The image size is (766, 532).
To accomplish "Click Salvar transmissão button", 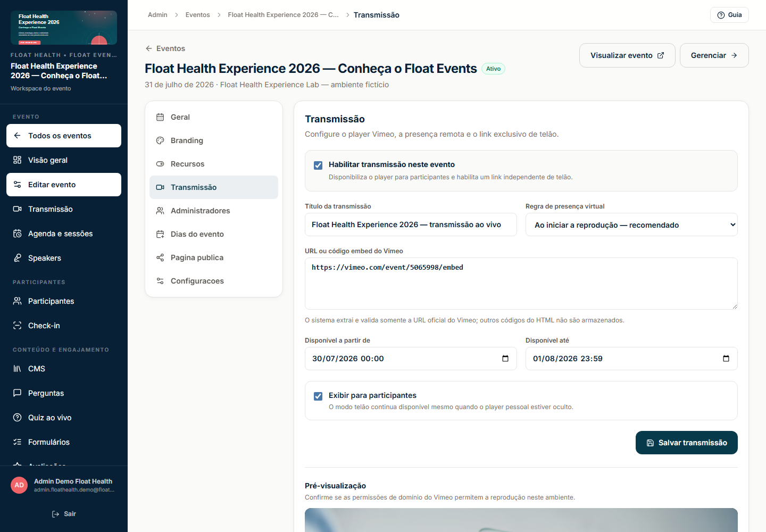I will pyautogui.click(x=687, y=443).
